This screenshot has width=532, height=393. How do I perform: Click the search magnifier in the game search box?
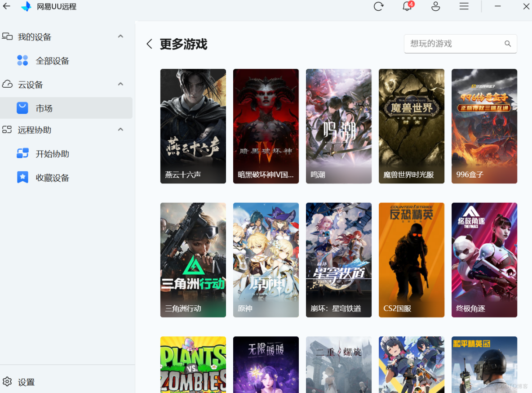(x=508, y=44)
